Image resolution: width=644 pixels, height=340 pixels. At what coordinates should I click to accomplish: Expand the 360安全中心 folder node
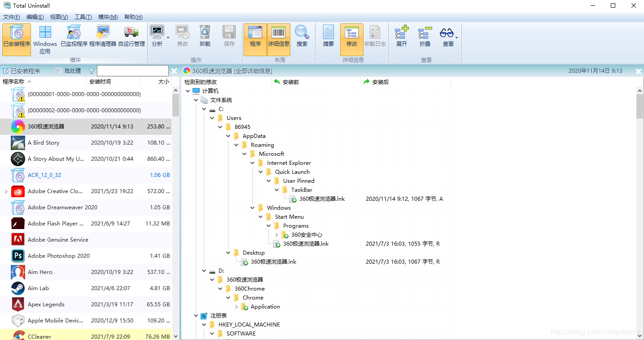pyautogui.click(x=276, y=235)
